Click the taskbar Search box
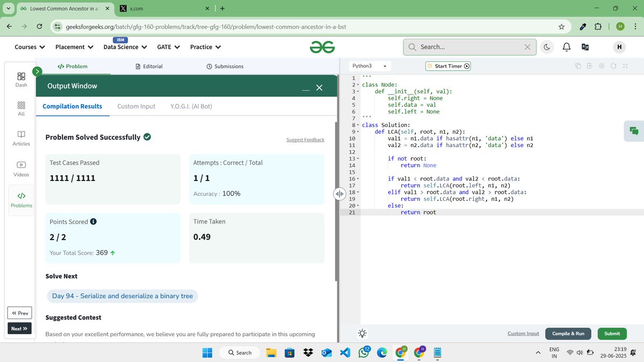Screen dimensions: 644x362 tap(240, 352)
